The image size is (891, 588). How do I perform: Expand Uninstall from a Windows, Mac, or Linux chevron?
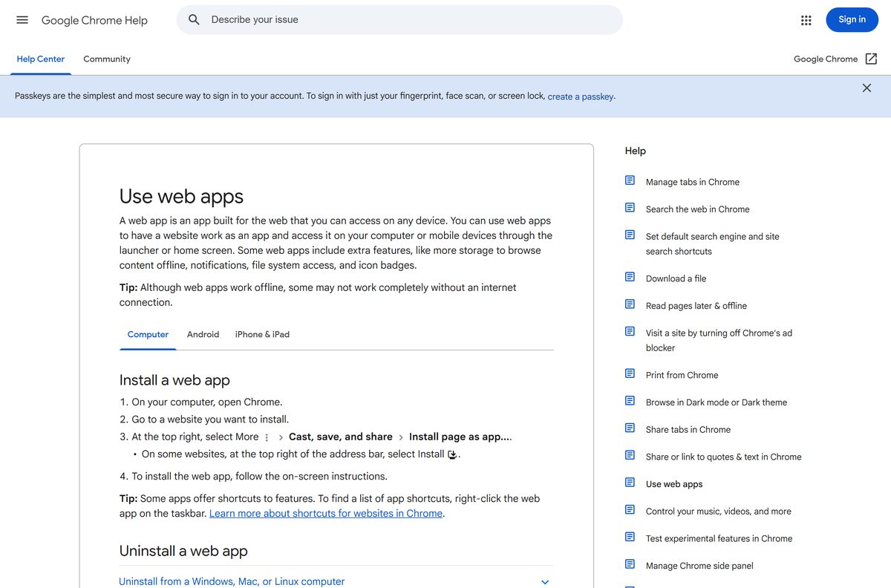[x=545, y=582]
